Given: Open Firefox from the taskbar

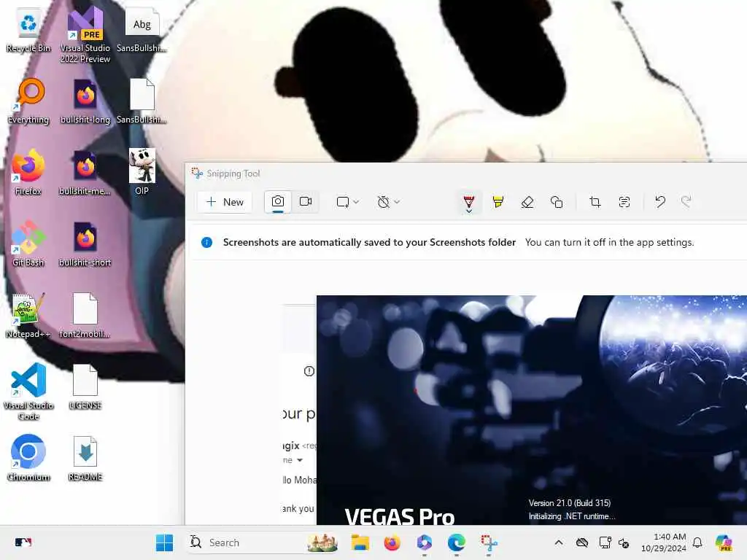Looking at the screenshot, I should [x=392, y=542].
